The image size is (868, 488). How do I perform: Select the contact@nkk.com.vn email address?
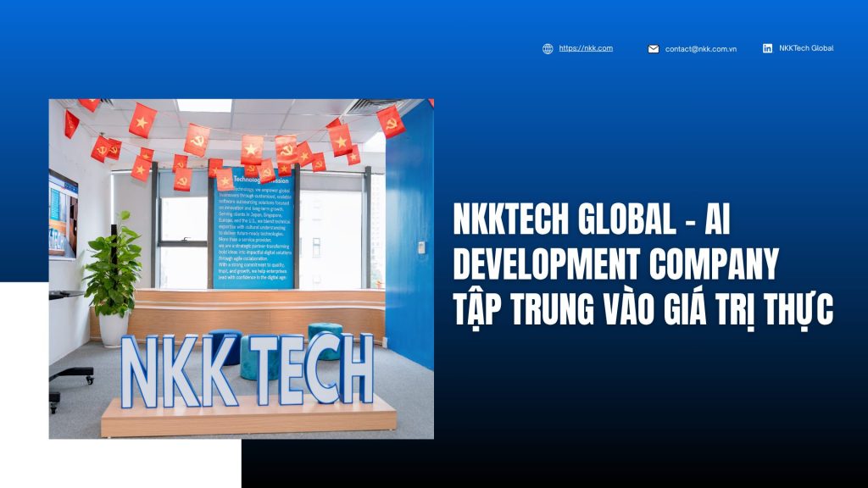click(701, 48)
